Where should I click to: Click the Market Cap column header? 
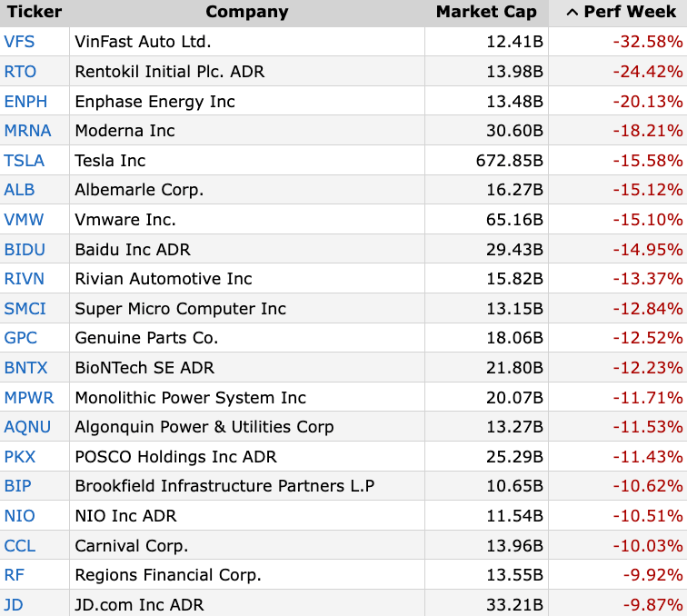[x=486, y=12]
